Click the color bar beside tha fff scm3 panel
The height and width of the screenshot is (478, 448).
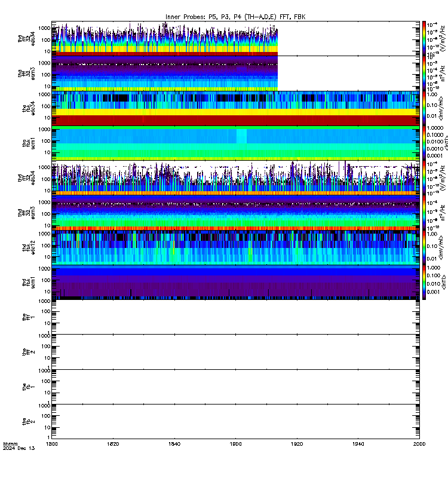point(424,73)
